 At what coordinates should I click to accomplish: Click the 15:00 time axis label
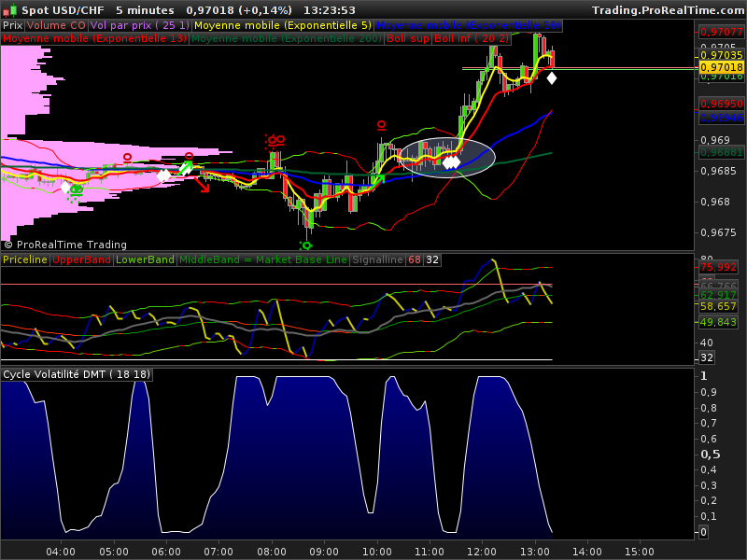coord(640,552)
